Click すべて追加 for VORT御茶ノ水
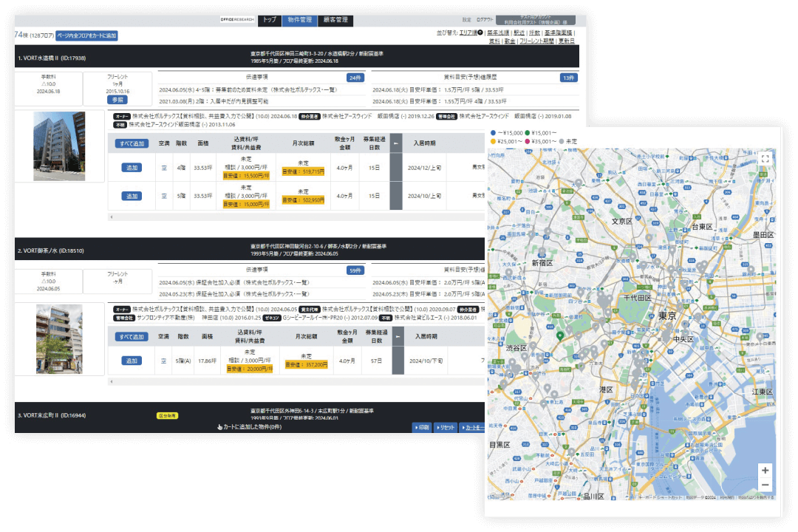The height and width of the screenshot is (532, 798). click(132, 337)
